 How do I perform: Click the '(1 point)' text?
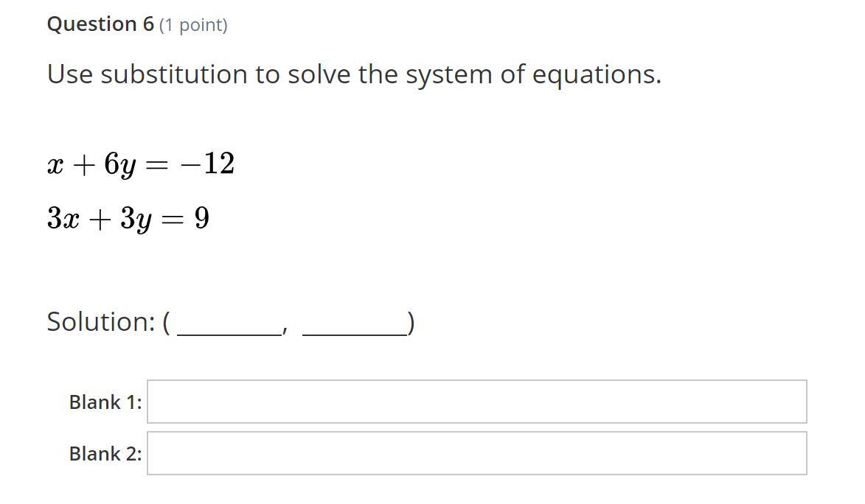(x=194, y=25)
